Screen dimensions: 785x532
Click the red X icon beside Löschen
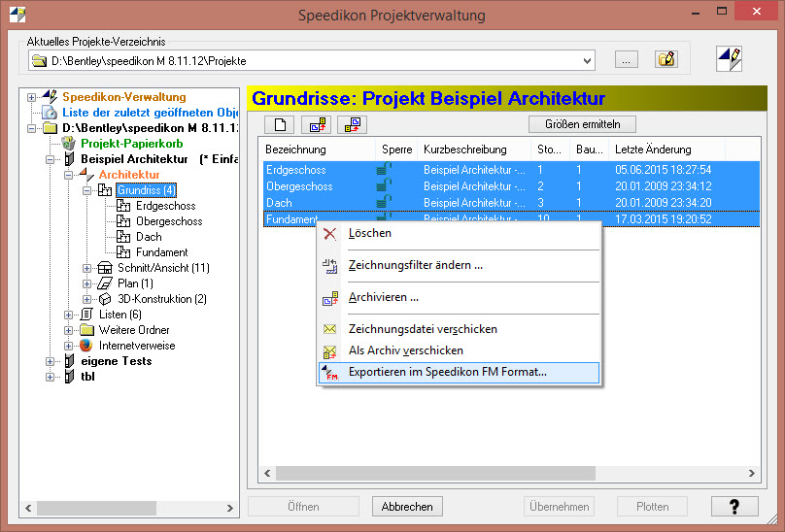click(330, 234)
